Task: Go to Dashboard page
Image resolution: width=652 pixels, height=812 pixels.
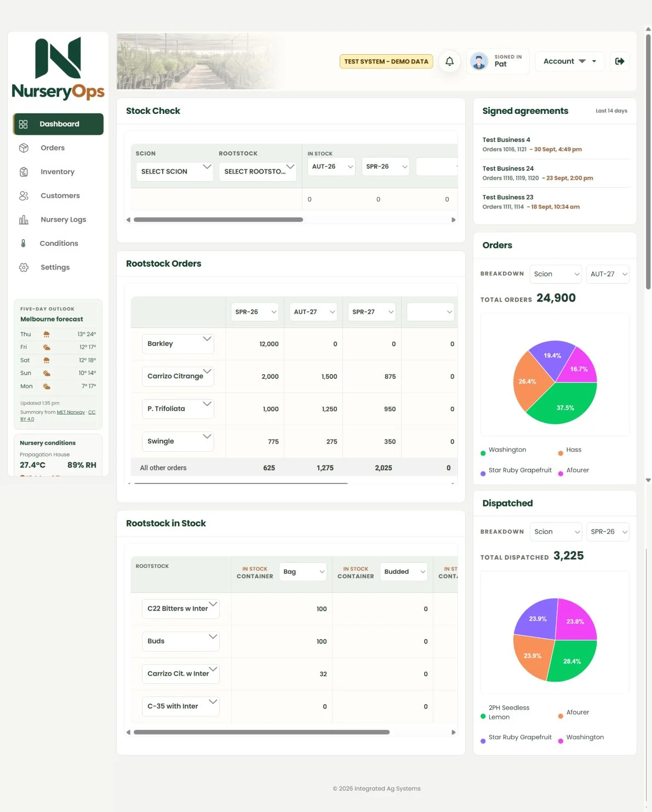Action: pyautogui.click(x=58, y=124)
